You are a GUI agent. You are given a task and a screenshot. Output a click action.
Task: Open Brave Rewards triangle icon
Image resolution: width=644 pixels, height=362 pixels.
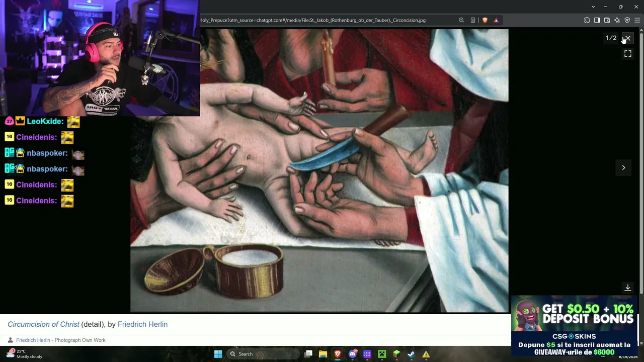tap(496, 20)
